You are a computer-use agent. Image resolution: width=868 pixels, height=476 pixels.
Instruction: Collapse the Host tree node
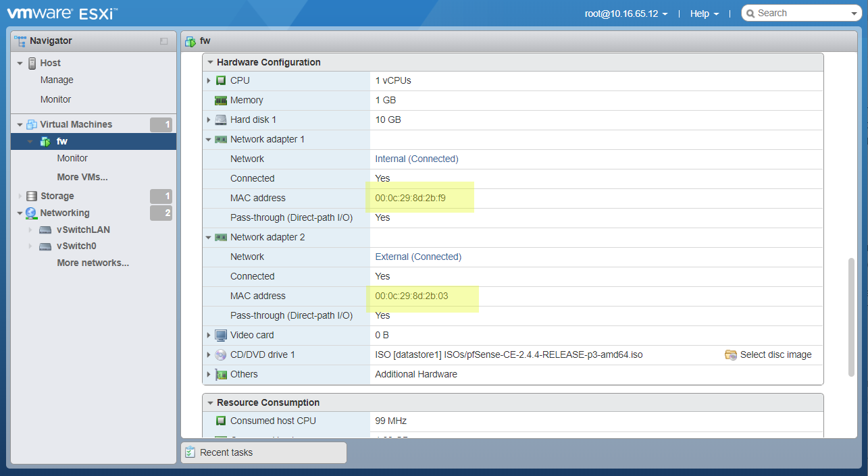20,63
